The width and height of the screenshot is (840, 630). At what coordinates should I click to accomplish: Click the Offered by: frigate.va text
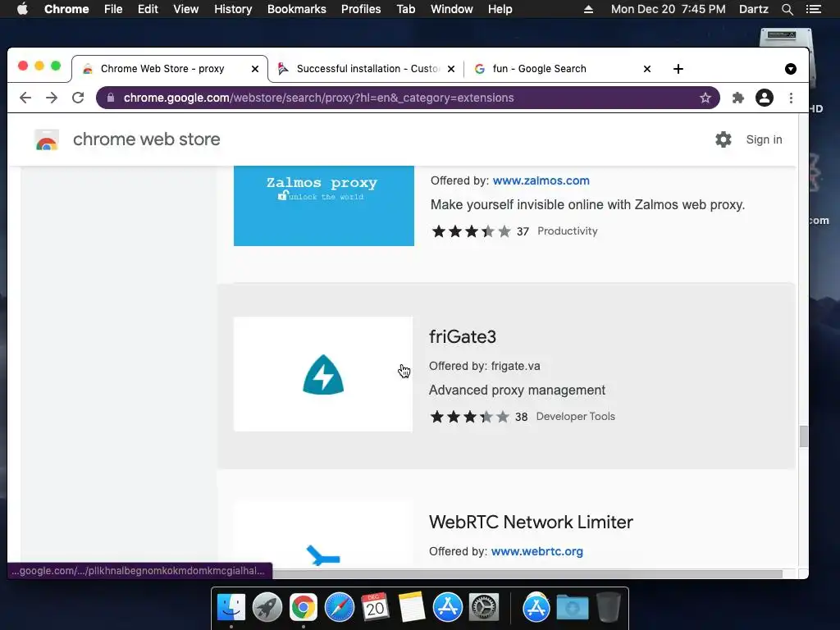point(484,366)
